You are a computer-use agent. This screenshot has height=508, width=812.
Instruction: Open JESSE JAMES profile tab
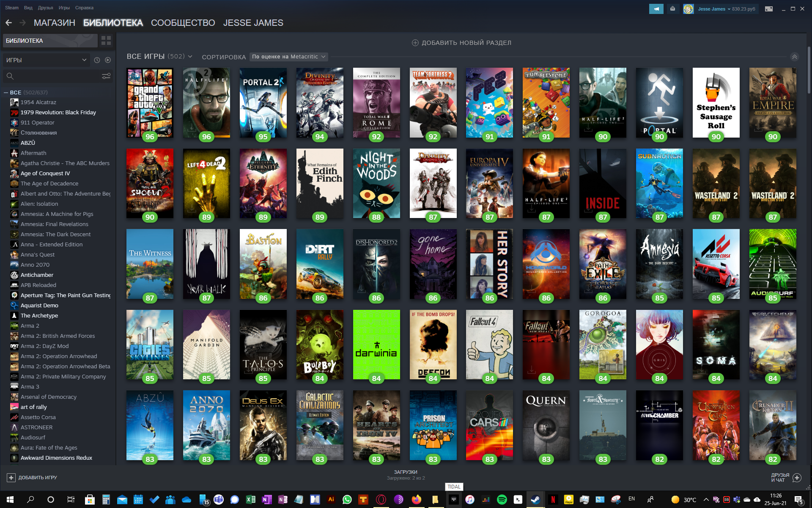tap(253, 23)
